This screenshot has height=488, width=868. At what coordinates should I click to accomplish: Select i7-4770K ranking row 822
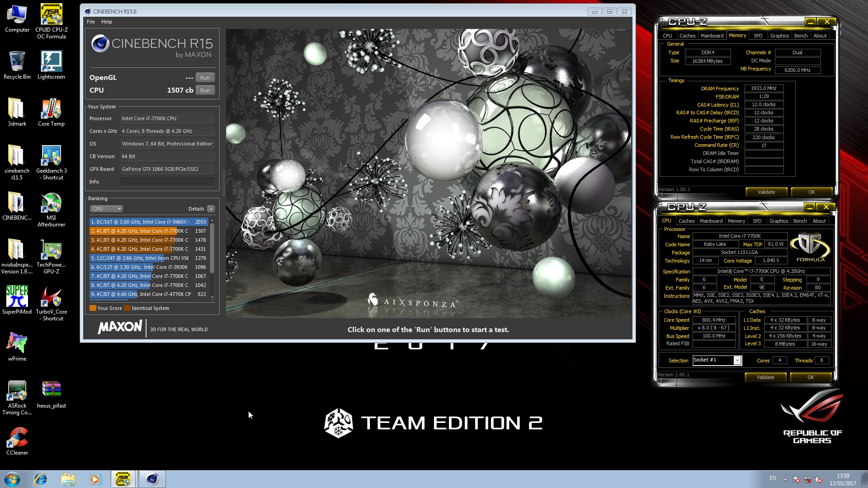(x=148, y=294)
